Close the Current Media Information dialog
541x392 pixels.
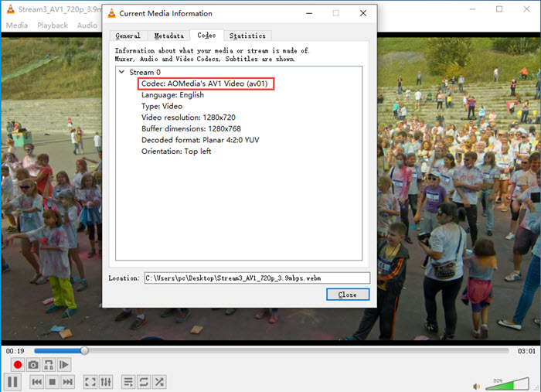tap(363, 13)
